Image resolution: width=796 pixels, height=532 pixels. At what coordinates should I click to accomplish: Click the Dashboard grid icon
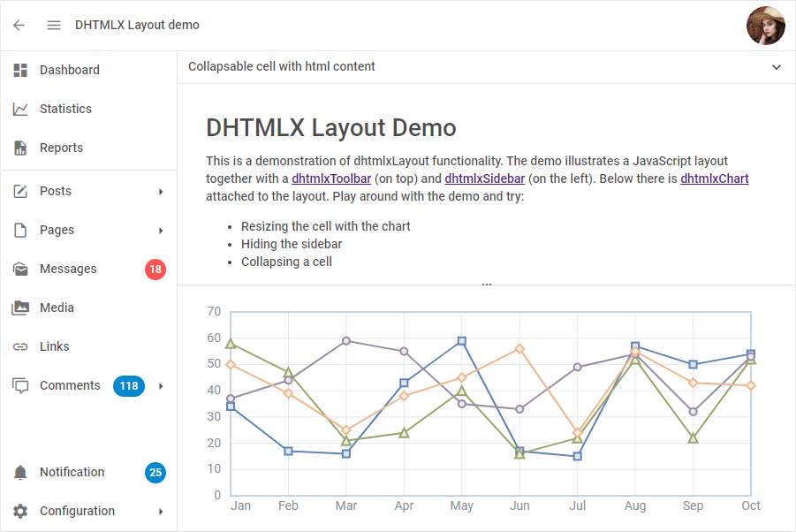point(20,70)
